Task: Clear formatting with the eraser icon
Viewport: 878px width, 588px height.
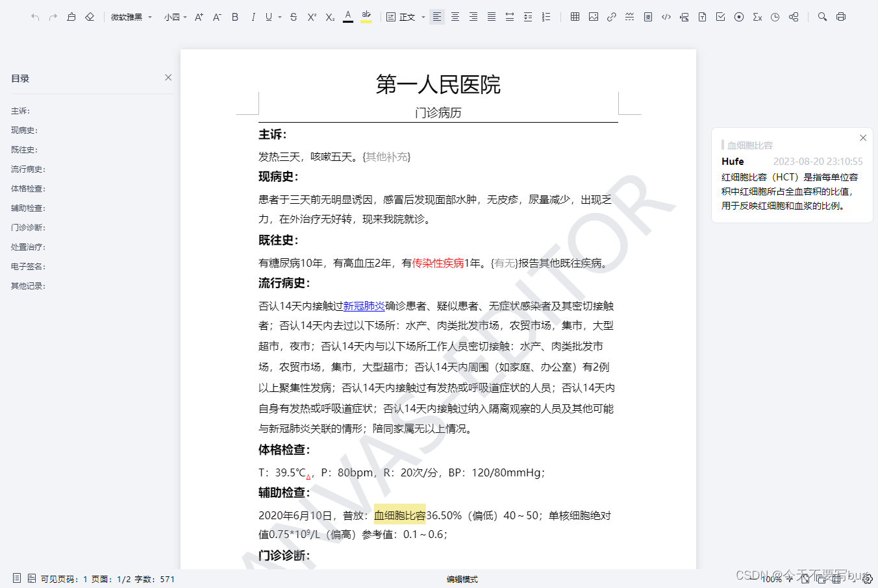Action: pos(90,17)
